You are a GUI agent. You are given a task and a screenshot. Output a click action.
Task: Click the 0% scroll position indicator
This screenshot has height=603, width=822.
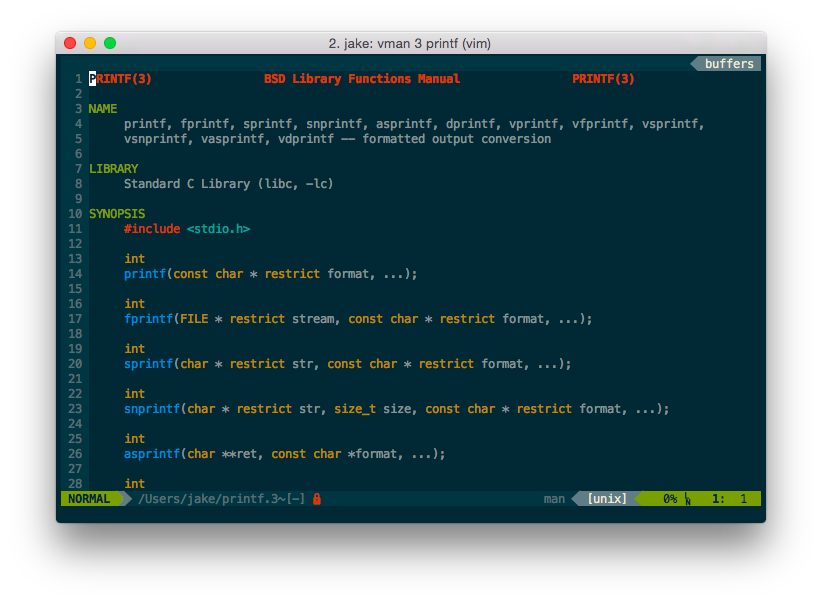tap(670, 499)
